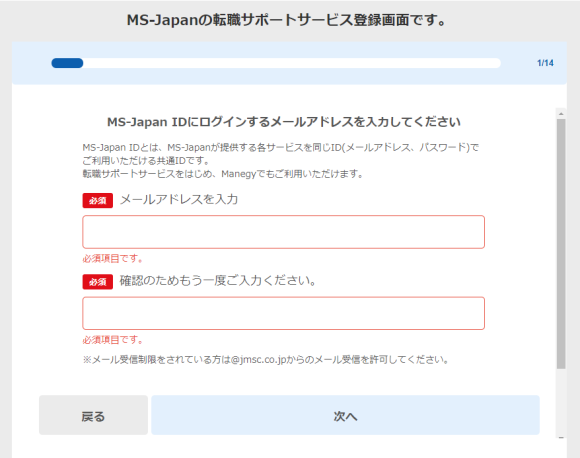The image size is (580, 458).
Task: Click the 次へ button
Action: (x=345, y=415)
